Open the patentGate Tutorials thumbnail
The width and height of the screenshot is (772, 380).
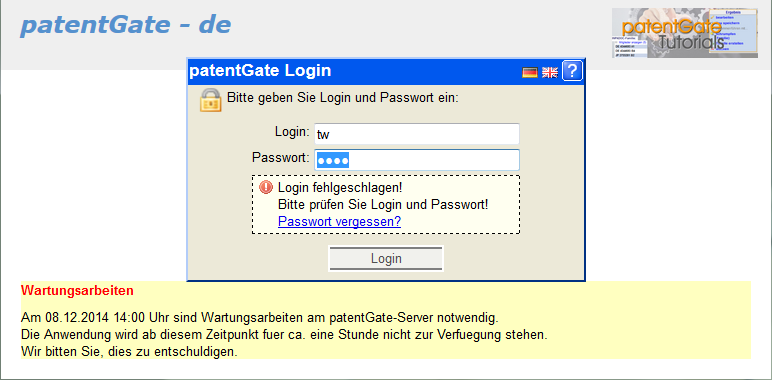point(685,33)
